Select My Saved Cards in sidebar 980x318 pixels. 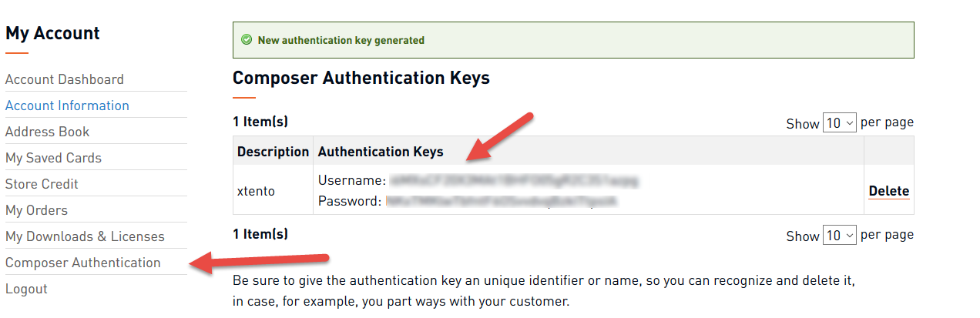[54, 158]
